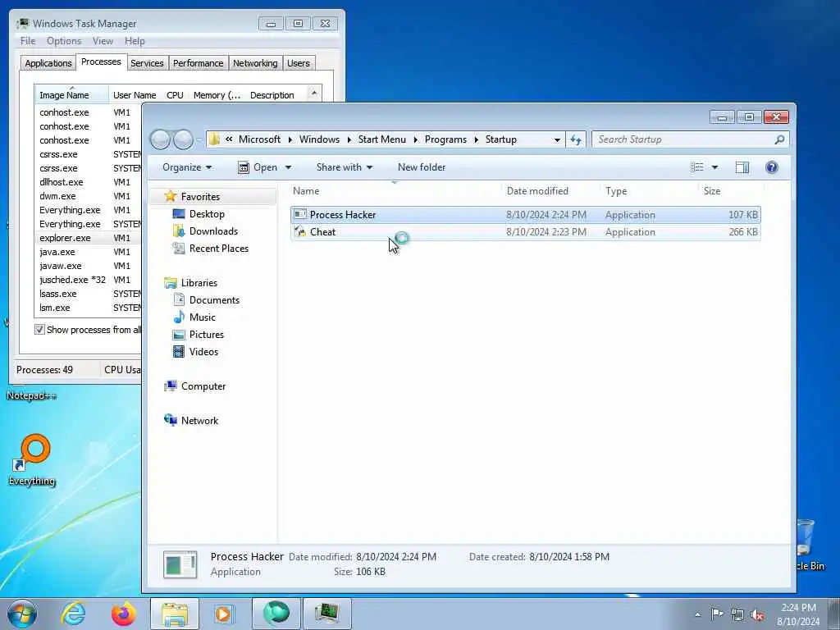Viewport: 840px width, 630px height.
Task: Launch Firefox from taskbar
Action: coord(123,614)
